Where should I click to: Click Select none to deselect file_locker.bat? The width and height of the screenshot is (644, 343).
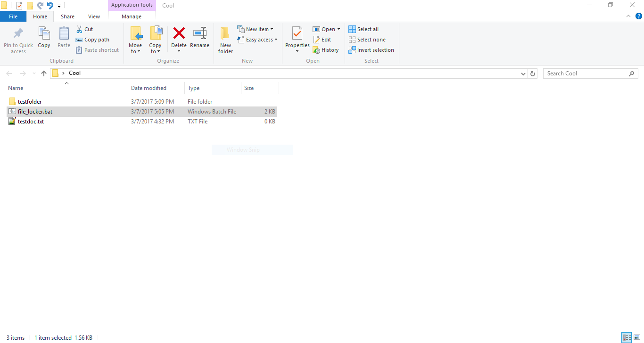(x=367, y=39)
